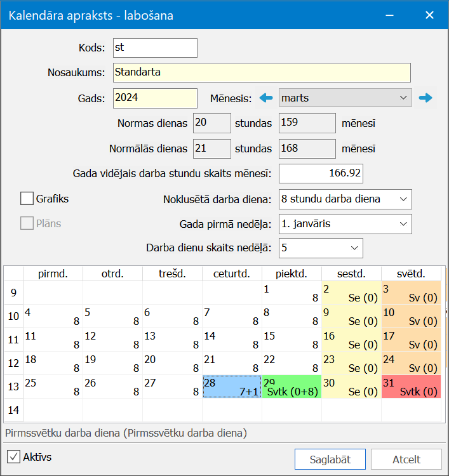Click the otrd. column header
This screenshot has width=449, height=476.
[x=112, y=274]
